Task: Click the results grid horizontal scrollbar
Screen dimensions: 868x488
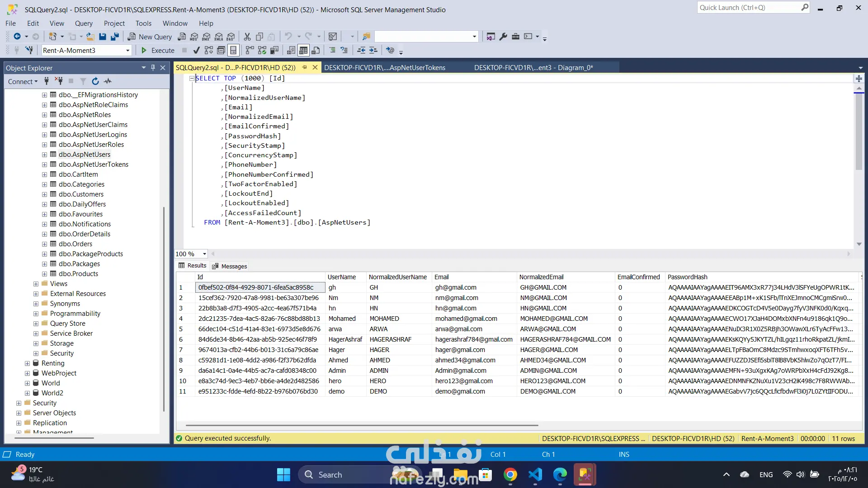Action: pos(362,425)
